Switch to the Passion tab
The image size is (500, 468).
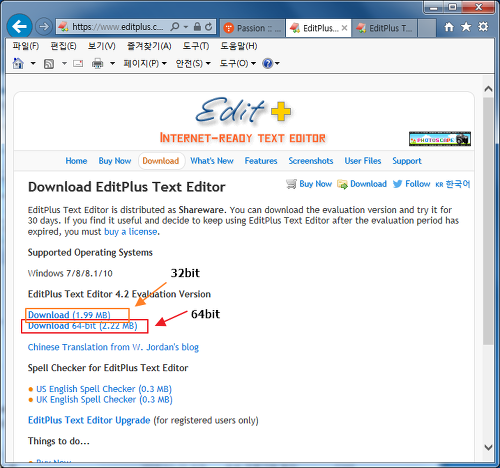tap(252, 28)
